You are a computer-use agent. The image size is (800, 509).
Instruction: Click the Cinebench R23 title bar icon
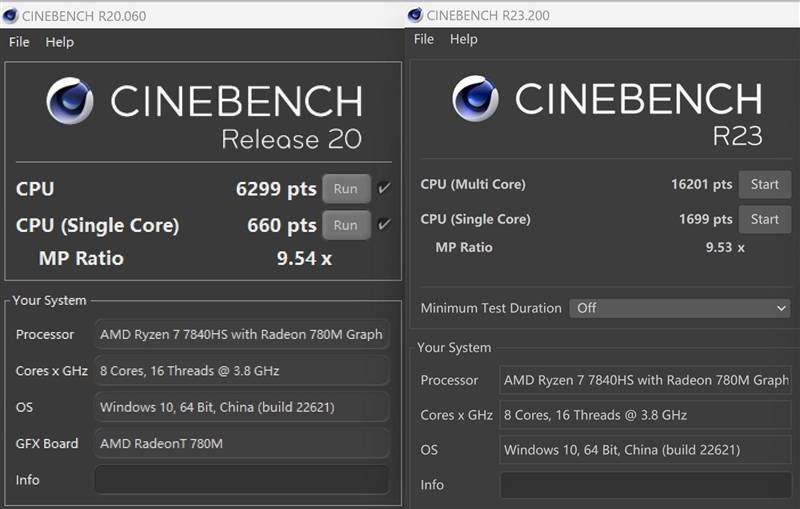(415, 15)
